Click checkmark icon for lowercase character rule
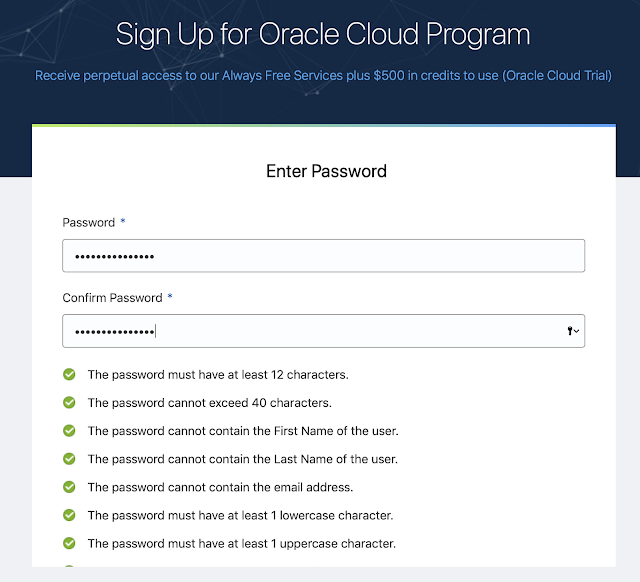640x582 pixels. [x=69, y=515]
